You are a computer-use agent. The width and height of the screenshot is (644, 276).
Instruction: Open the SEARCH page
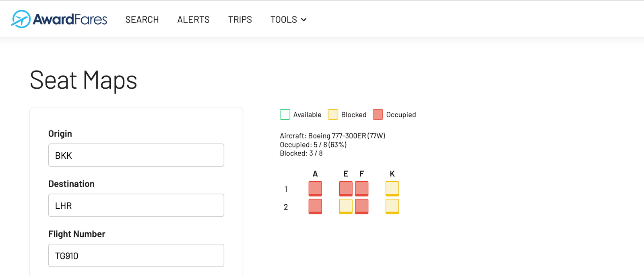142,19
